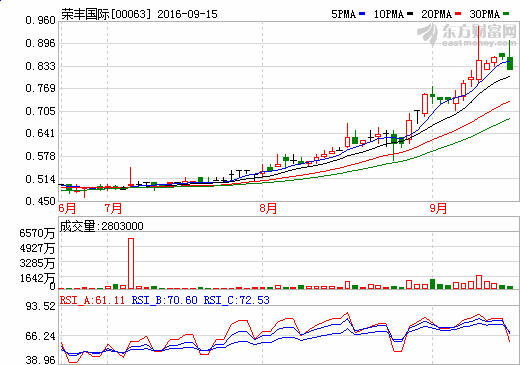This screenshot has width=520, height=365.
Task: Click the 4927万 volume axis label
Action: tap(37, 248)
